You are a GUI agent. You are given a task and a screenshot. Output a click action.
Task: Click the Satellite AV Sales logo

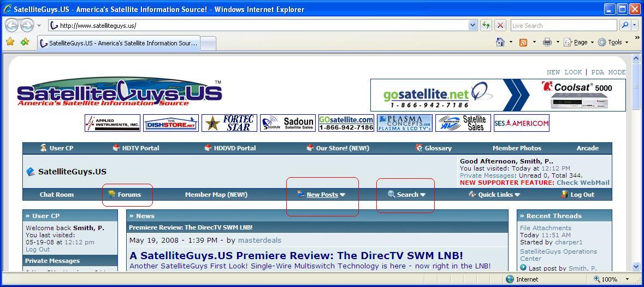point(463,123)
